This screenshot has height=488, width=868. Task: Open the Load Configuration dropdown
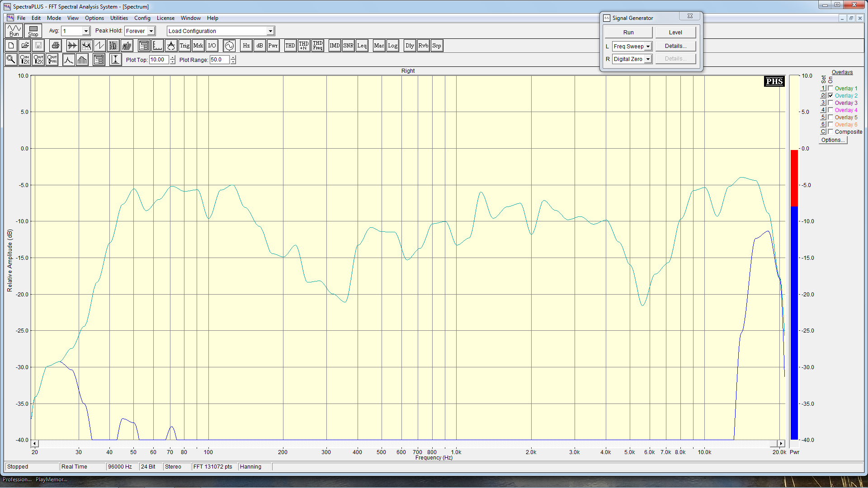pos(270,31)
